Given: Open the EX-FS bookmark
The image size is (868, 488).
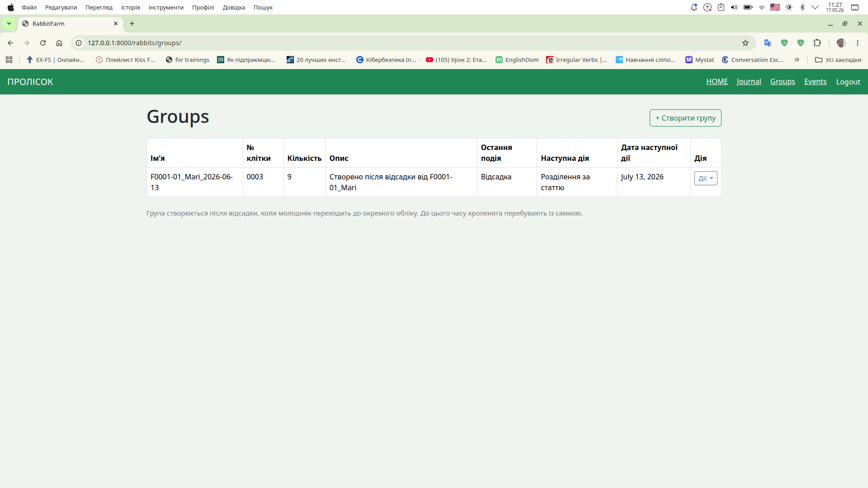Looking at the screenshot, I should pos(55,60).
